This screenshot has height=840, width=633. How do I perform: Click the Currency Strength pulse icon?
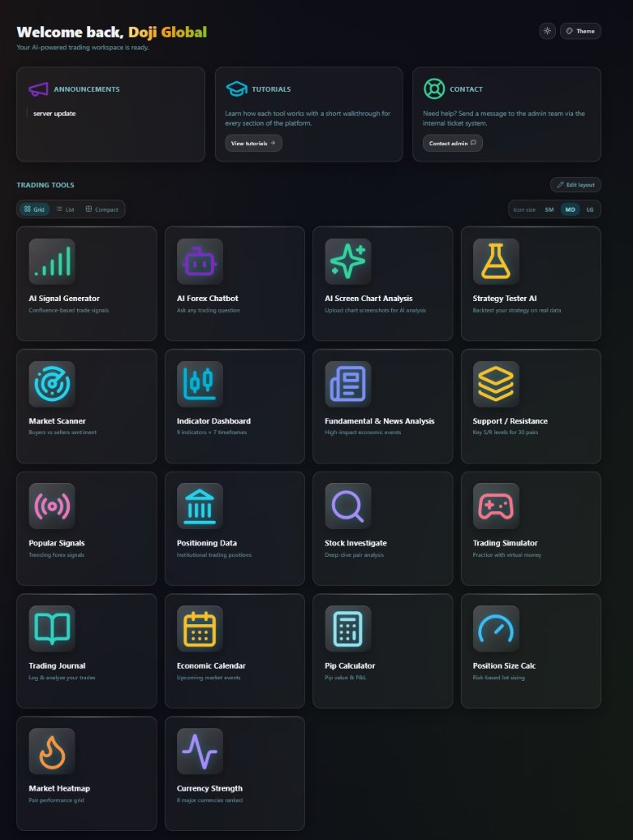(200, 751)
